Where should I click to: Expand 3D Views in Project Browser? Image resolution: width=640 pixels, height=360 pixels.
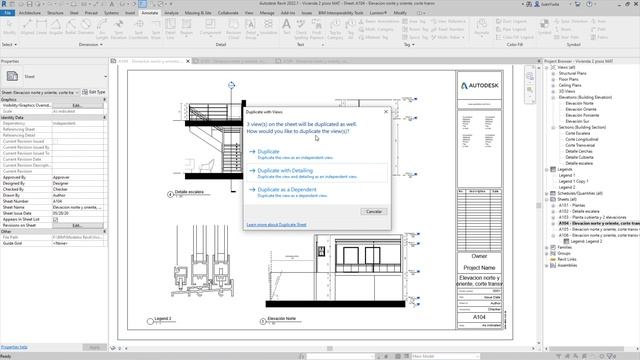[553, 91]
